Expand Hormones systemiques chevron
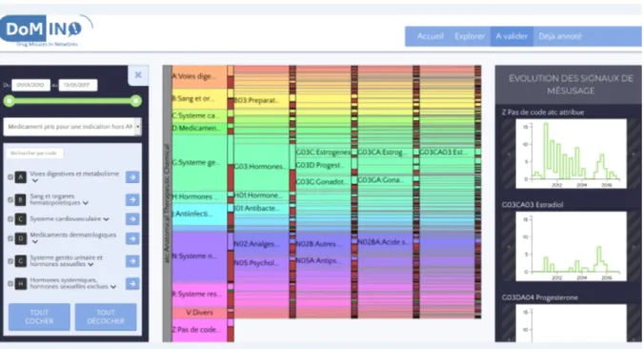Viewport: 644px width, 349px height. (113, 287)
